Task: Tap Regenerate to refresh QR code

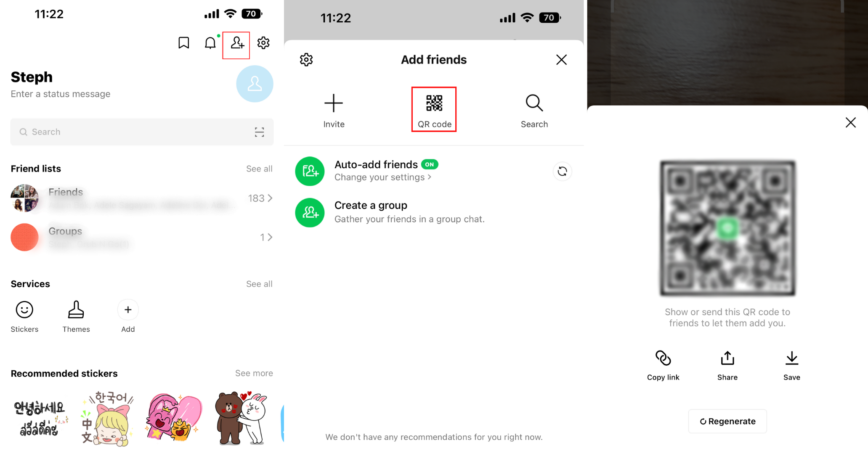Action: (727, 421)
